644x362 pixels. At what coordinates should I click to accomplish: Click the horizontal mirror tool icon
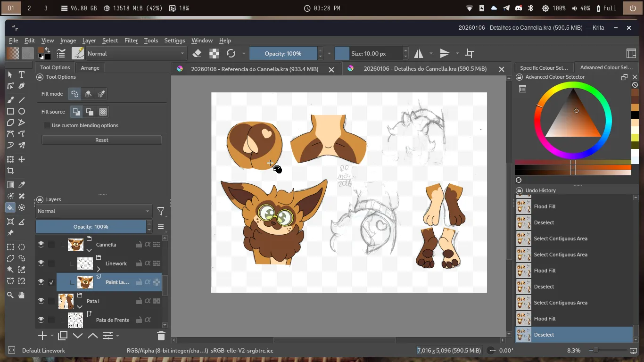[419, 53]
